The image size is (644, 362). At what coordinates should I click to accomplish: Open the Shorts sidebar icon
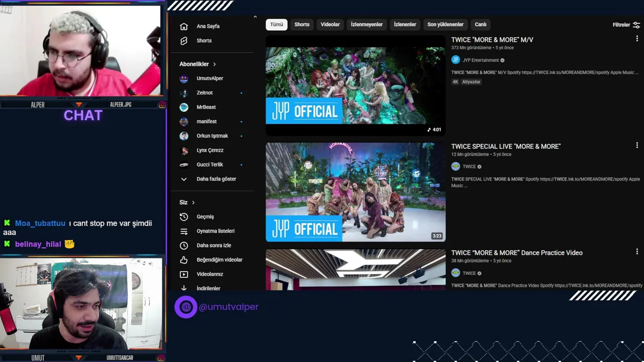click(184, 41)
